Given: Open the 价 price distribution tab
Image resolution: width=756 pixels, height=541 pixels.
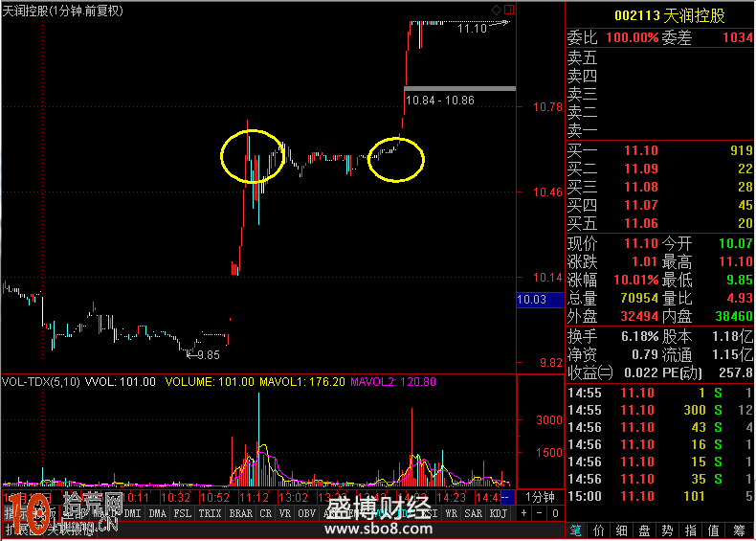Looking at the screenshot, I should [599, 530].
